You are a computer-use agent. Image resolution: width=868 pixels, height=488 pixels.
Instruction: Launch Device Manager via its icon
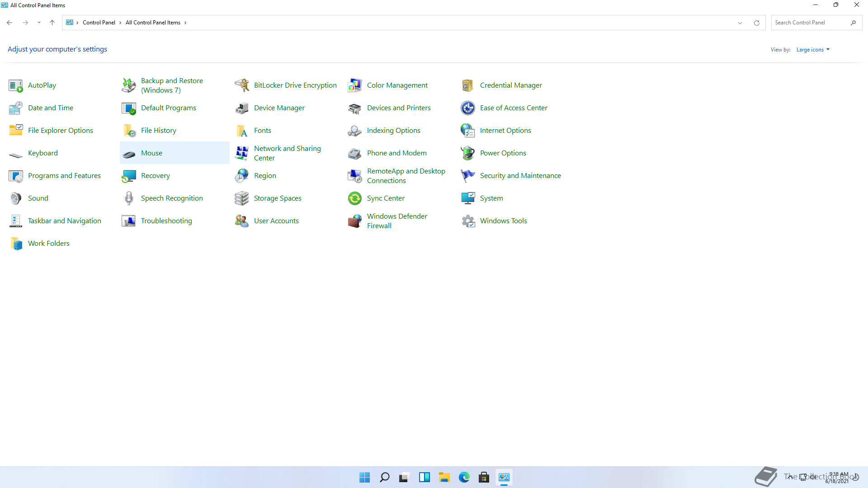coord(242,108)
